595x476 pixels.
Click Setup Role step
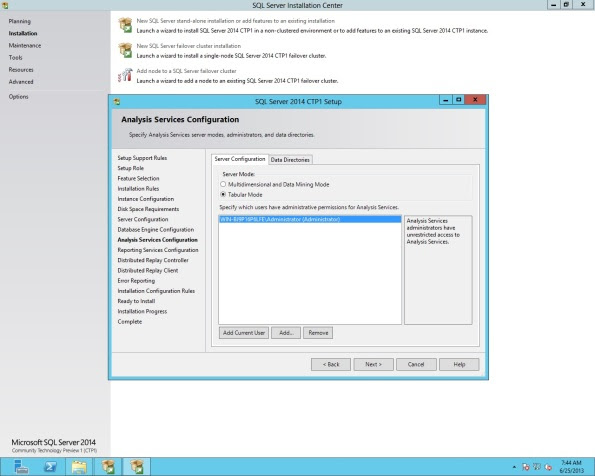pyautogui.click(x=131, y=168)
